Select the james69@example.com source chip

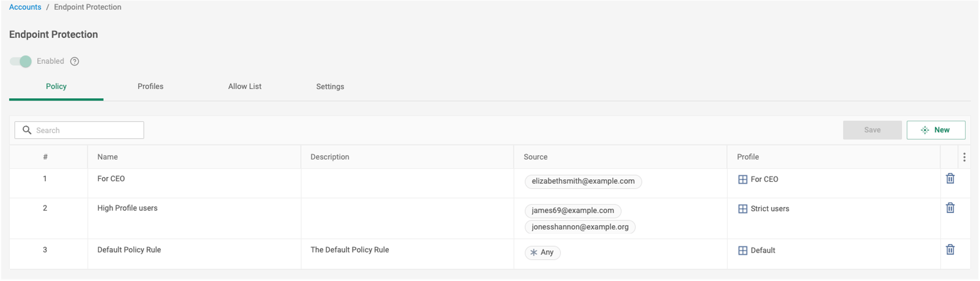573,211
